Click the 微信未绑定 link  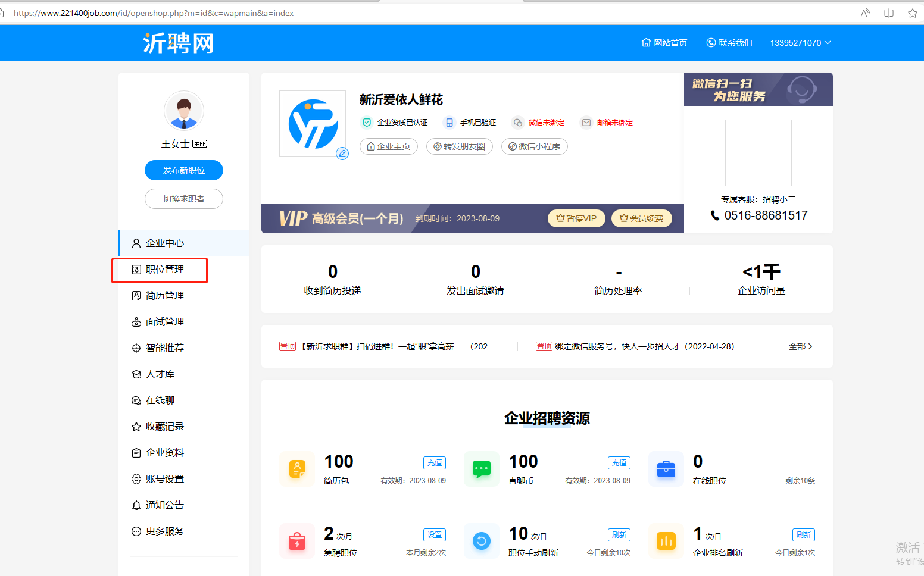pos(546,123)
